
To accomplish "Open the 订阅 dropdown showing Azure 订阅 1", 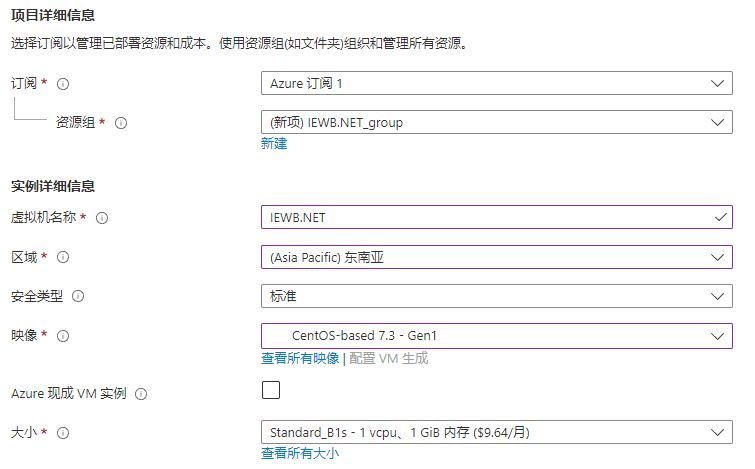I will [497, 83].
